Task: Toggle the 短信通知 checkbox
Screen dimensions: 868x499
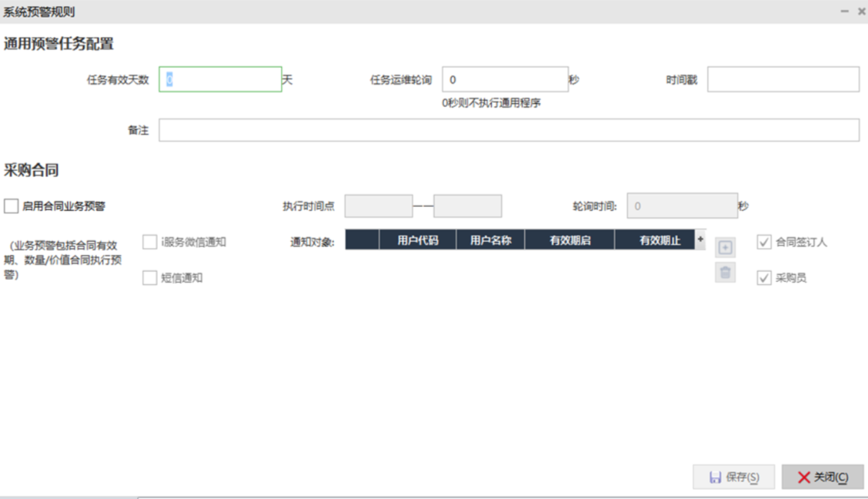Action: click(150, 279)
